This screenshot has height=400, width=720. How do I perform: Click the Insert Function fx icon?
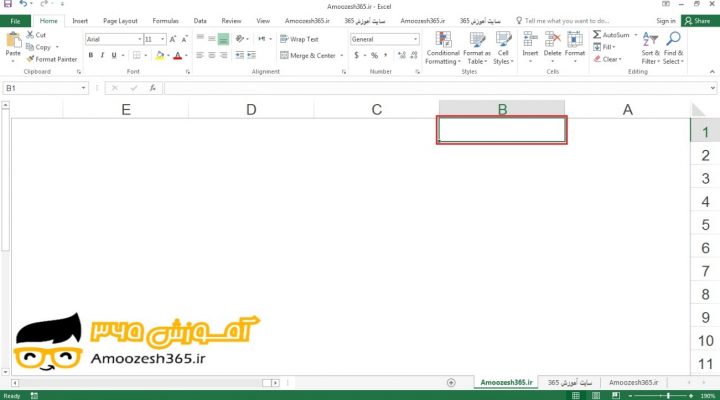click(x=152, y=88)
